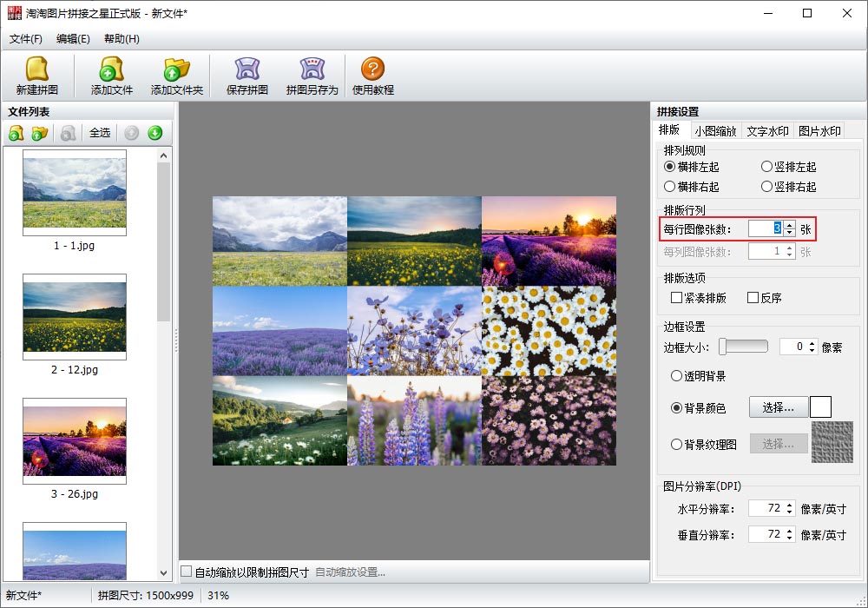Click the 每列图像张数 spinner arrows
The image size is (868, 608).
click(x=789, y=252)
